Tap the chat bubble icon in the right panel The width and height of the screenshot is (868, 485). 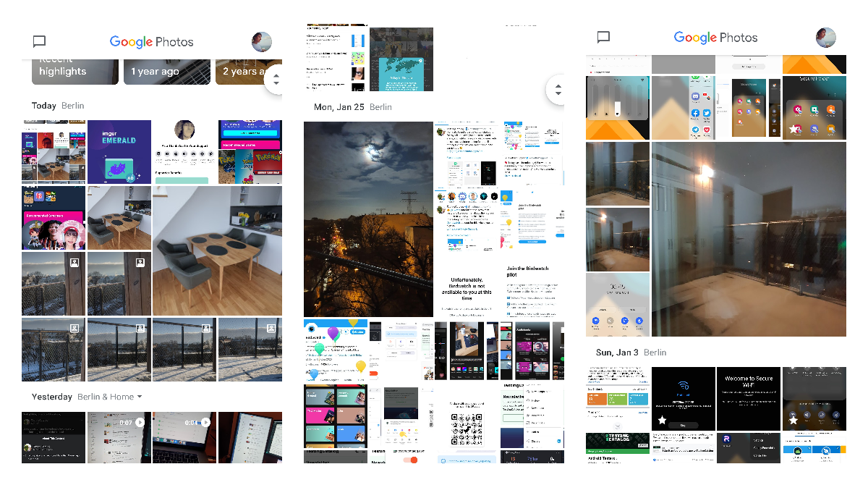[603, 37]
